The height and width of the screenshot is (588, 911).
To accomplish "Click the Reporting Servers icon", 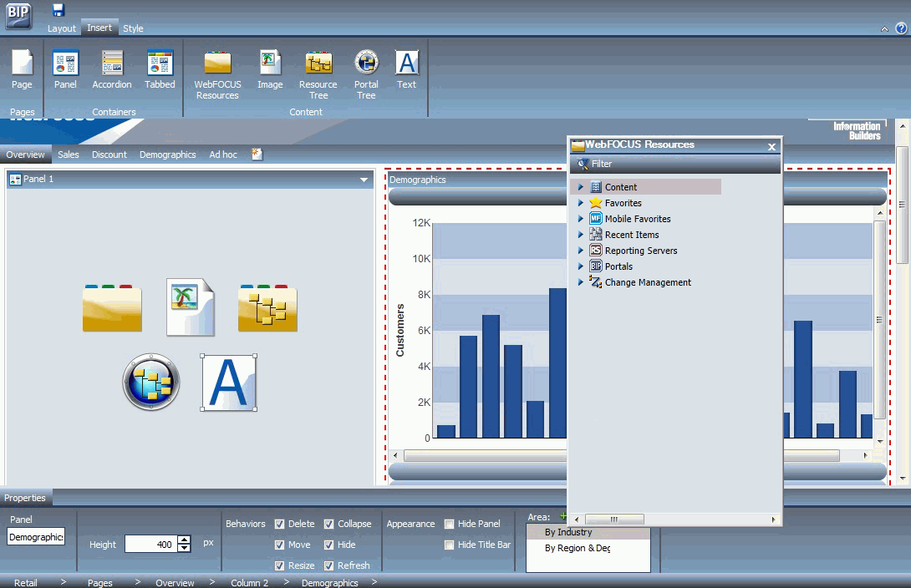I will click(x=596, y=251).
